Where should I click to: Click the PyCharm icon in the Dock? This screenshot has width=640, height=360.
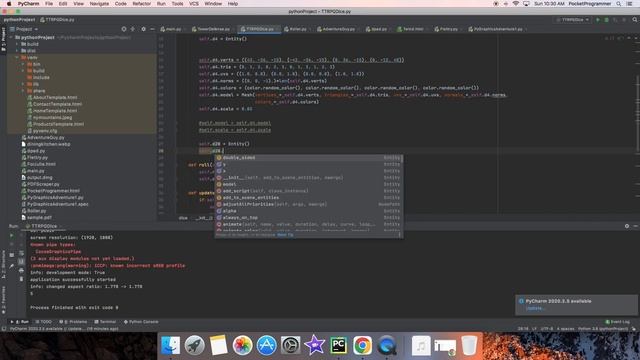pyautogui.click(x=338, y=345)
